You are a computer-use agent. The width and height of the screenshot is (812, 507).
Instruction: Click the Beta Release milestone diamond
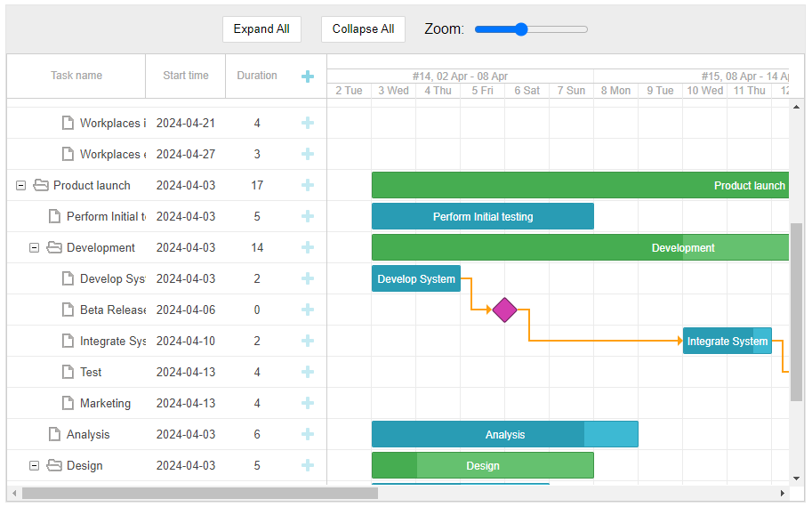point(505,310)
